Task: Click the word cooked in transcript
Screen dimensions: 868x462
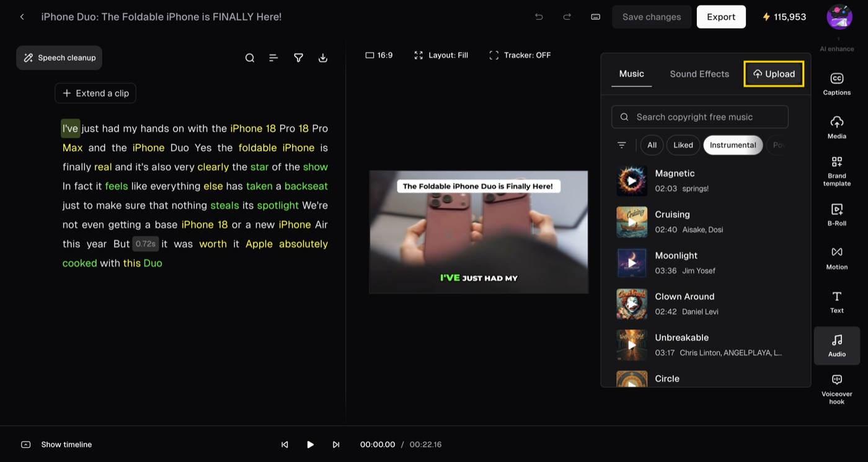Action: pyautogui.click(x=79, y=263)
